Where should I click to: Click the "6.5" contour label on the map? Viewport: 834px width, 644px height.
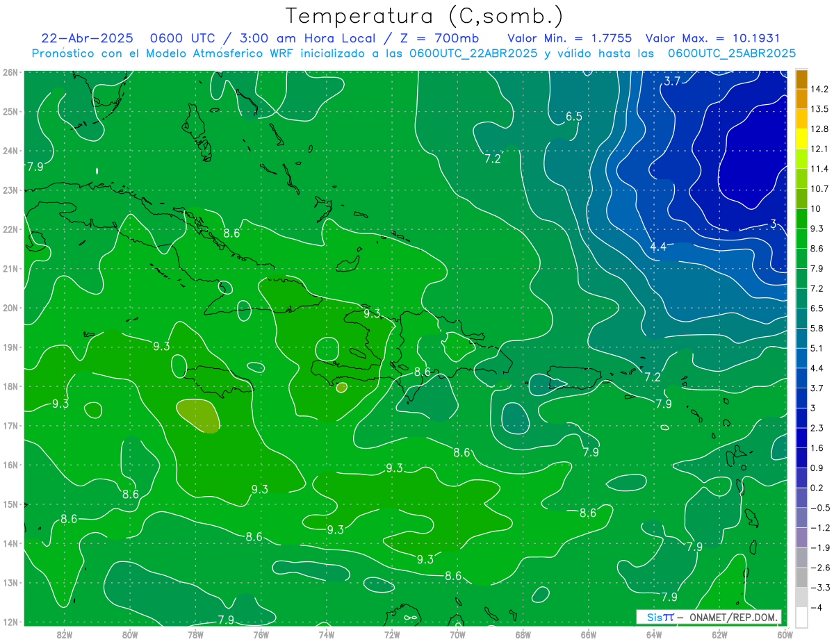coord(573,116)
